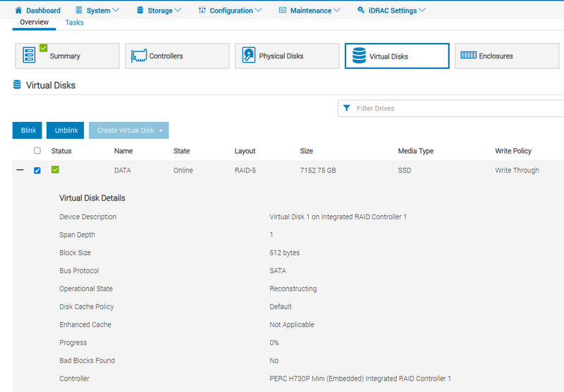Click the Dashboard home icon

[x=18, y=11]
